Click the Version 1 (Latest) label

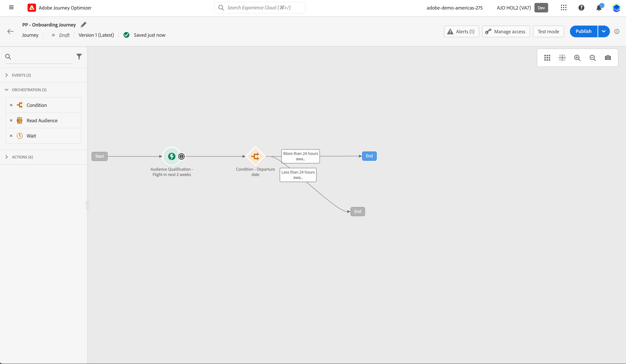[96, 35]
